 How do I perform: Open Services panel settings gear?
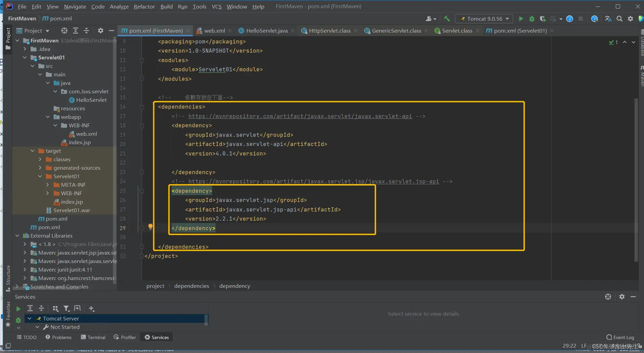click(x=622, y=297)
